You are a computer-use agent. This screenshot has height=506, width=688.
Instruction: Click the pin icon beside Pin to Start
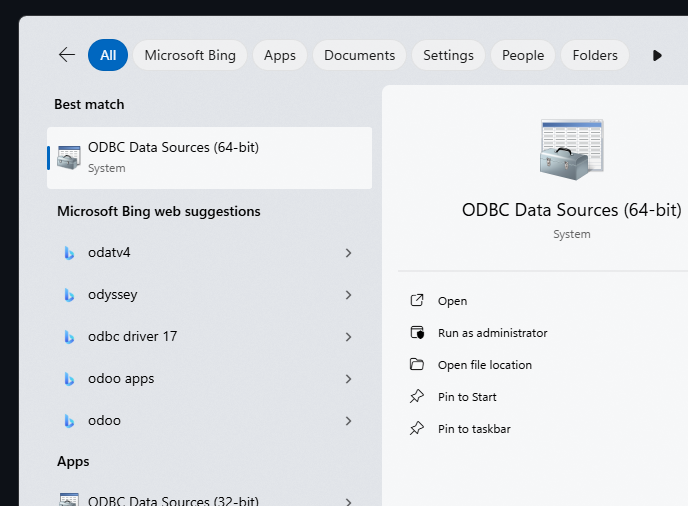[417, 396]
